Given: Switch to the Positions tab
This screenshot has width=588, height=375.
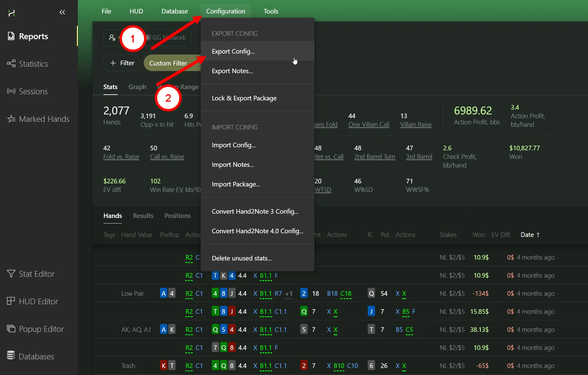Looking at the screenshot, I should coord(177,216).
